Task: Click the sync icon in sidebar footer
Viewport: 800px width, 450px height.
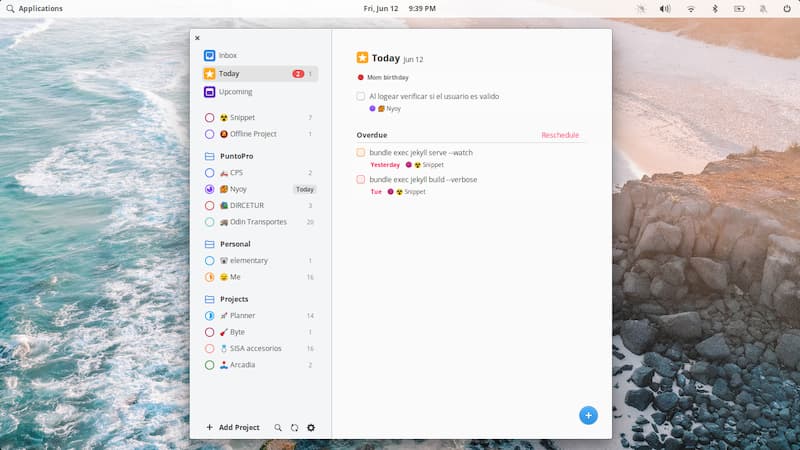Action: pyautogui.click(x=294, y=428)
